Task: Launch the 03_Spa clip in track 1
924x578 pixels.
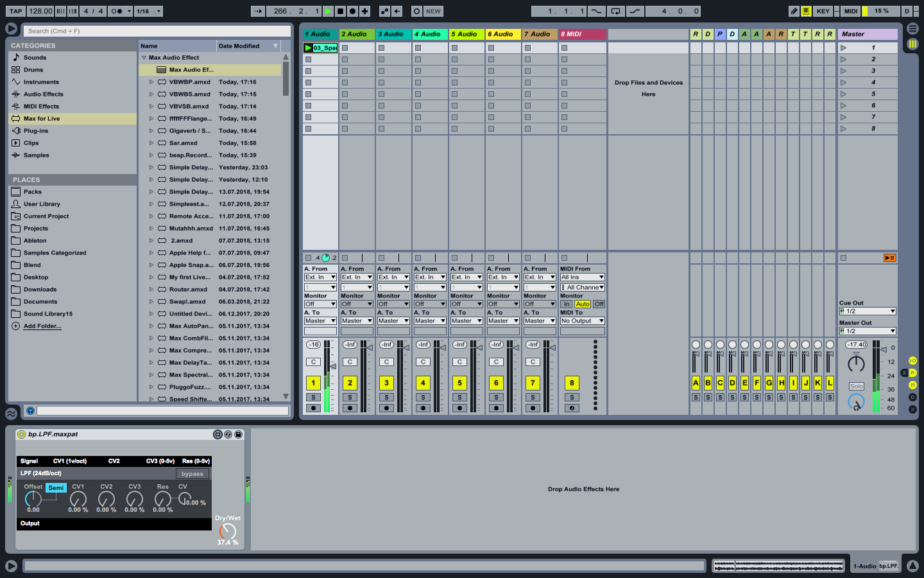Action: click(x=308, y=48)
